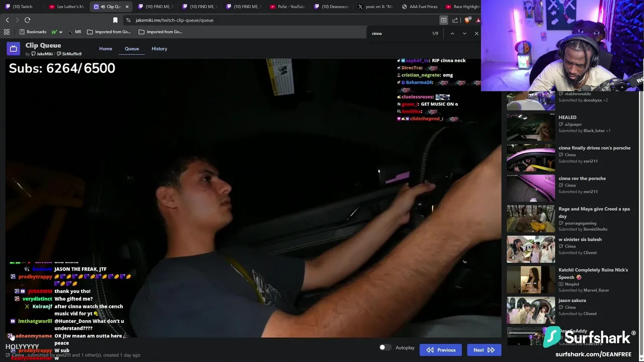This screenshot has height=362, width=644.
Task: Click the HEALED clip title
Action: point(568,117)
